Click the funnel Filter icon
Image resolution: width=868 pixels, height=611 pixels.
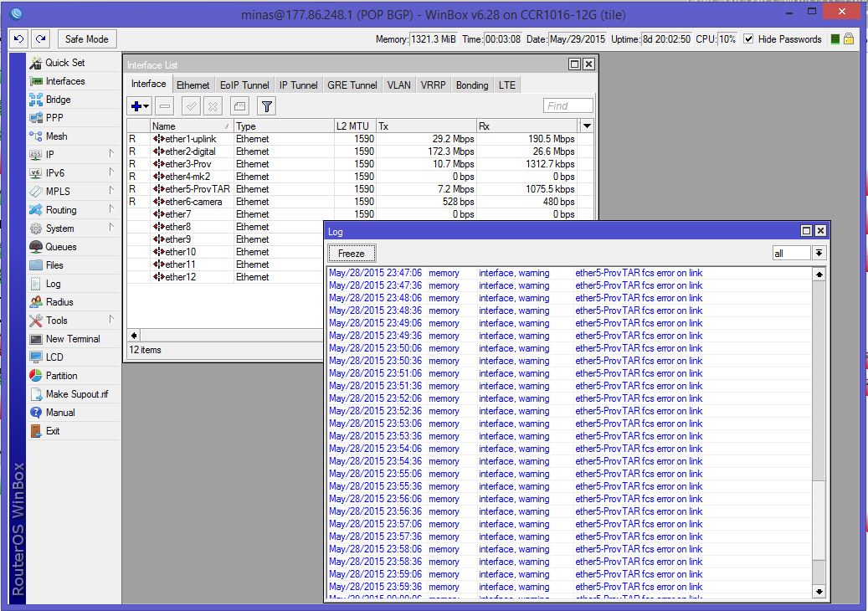(x=266, y=106)
